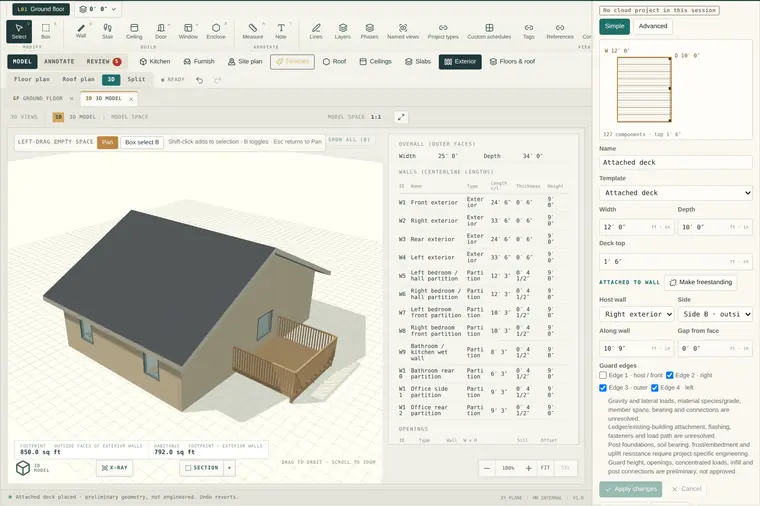Click the Along wall input field
This screenshot has width=760, height=506.
[637, 348]
